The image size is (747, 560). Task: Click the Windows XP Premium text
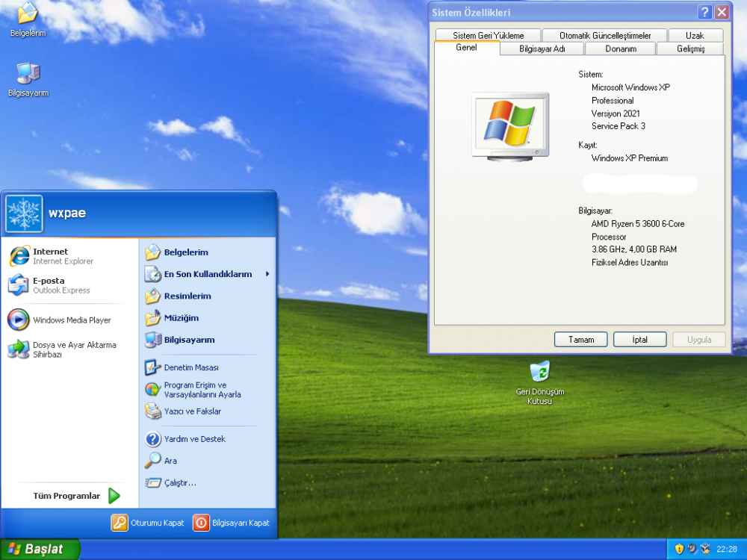click(630, 158)
